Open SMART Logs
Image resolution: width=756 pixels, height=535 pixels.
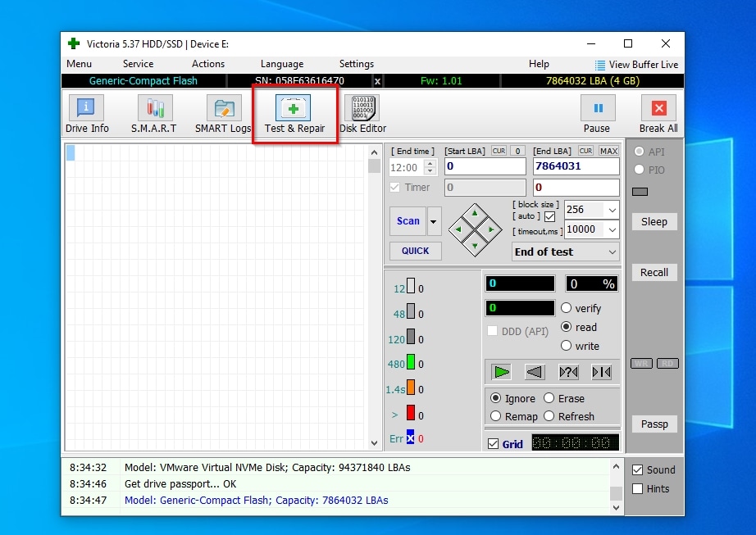[x=223, y=114]
